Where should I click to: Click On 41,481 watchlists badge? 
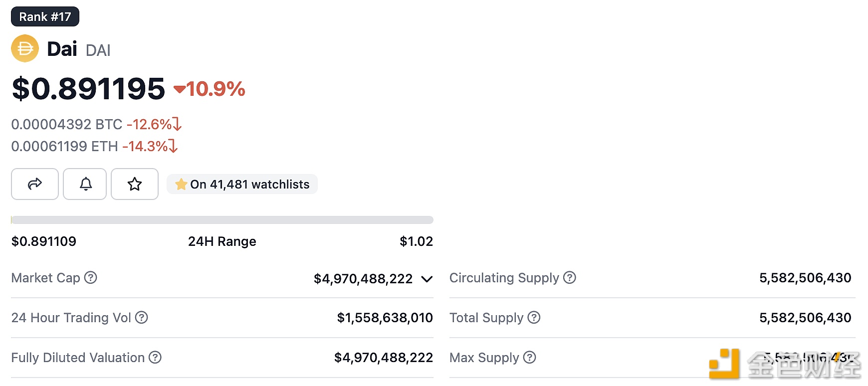point(242,185)
